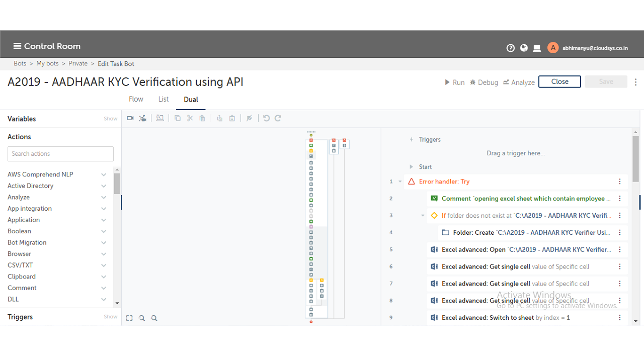Click the user avatar icon
644x362 pixels.
tap(553, 48)
